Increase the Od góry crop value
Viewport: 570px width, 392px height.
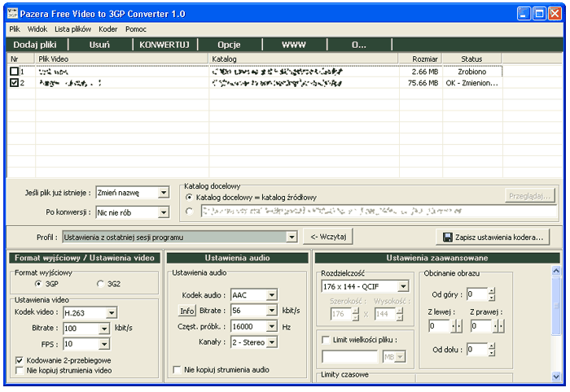tap(491, 290)
